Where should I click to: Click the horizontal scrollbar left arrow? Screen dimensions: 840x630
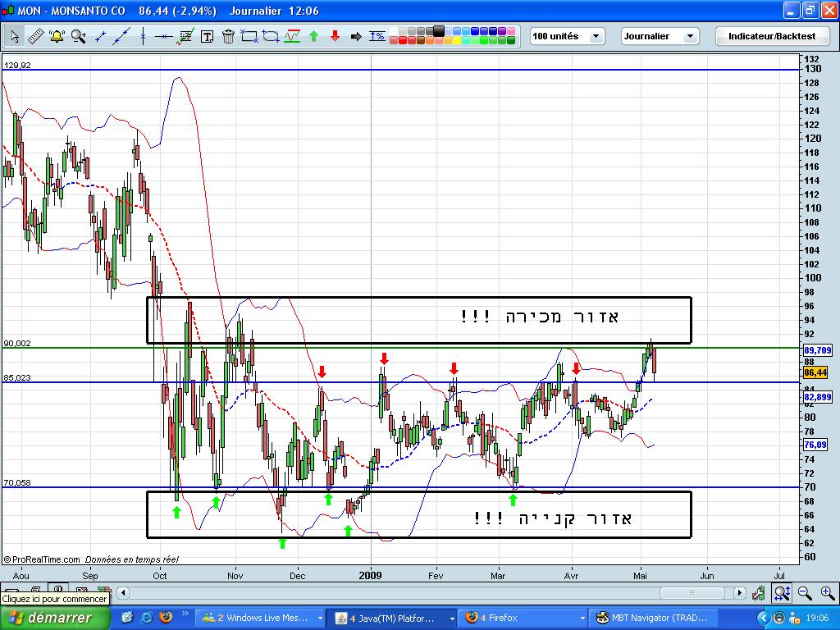(123, 592)
